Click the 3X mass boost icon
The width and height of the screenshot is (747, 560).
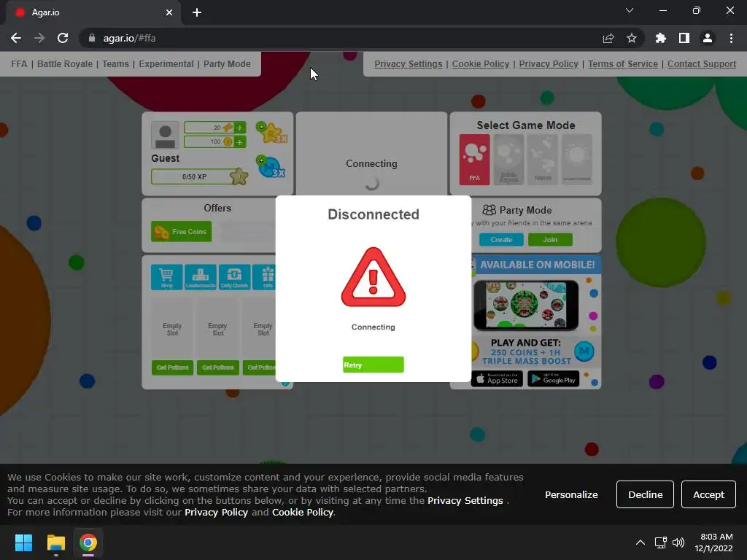pos(271,167)
